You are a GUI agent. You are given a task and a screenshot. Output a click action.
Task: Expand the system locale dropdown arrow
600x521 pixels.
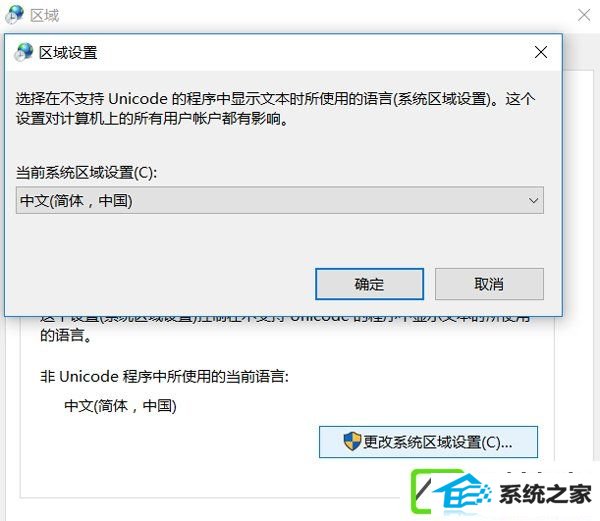[533, 200]
